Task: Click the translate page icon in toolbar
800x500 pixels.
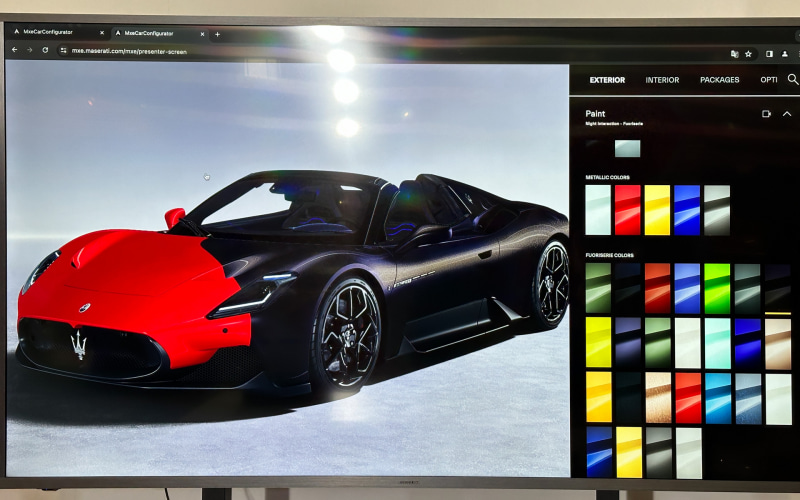Action: click(x=734, y=54)
